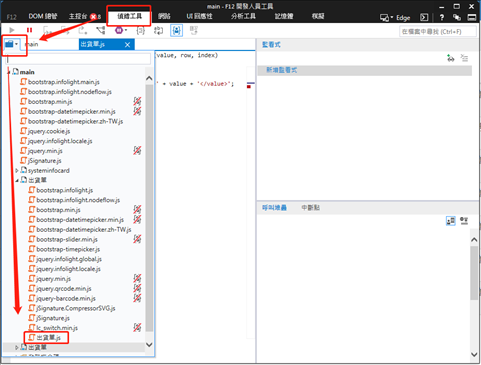Open the 記憶體 memory tab
The width and height of the screenshot is (481, 365).
284,16
